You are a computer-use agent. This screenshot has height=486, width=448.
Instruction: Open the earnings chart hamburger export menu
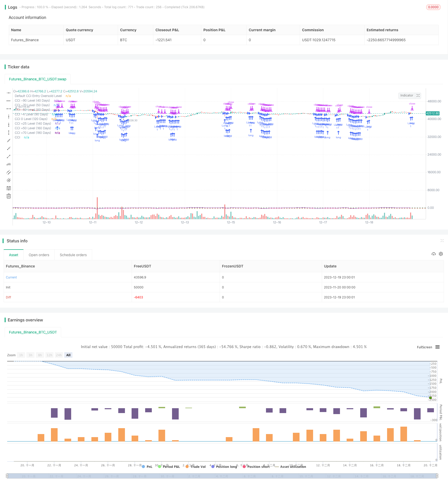tap(438, 347)
